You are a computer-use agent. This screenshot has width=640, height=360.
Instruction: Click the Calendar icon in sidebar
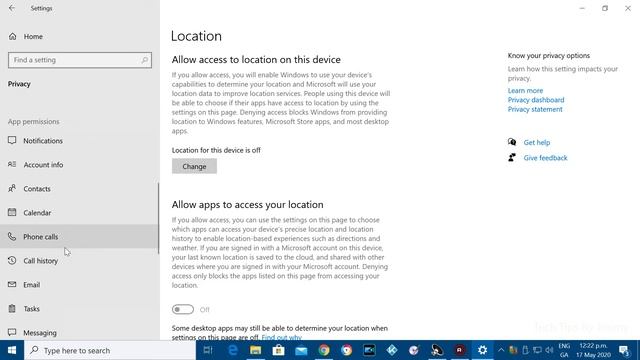click(x=12, y=212)
